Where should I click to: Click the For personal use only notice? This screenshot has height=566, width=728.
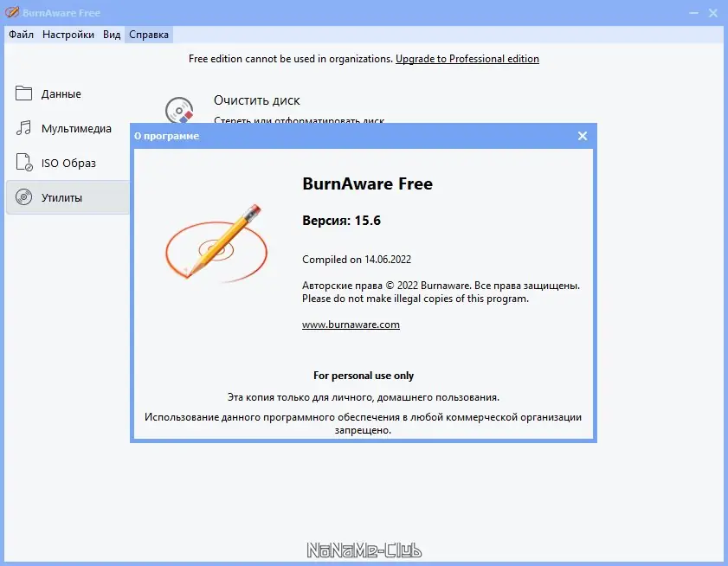coord(364,376)
